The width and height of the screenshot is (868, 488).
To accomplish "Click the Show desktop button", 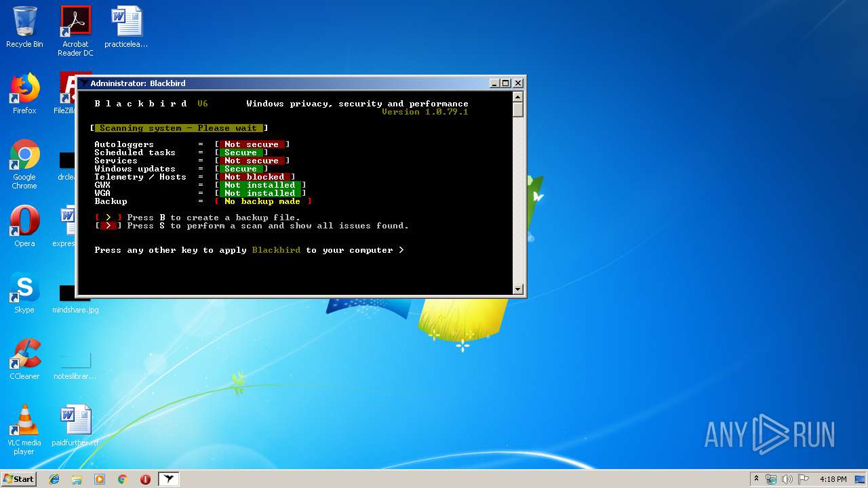I will 861,479.
